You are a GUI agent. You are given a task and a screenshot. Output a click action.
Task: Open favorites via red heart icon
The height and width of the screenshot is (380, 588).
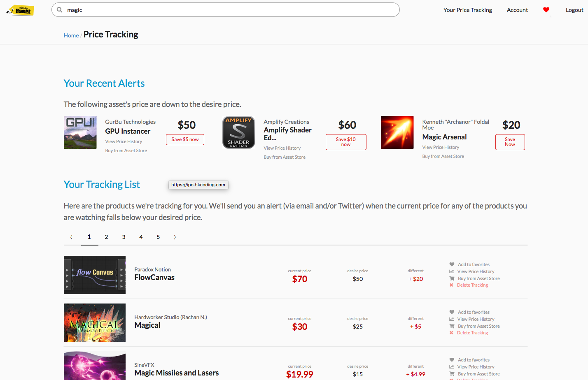(546, 10)
